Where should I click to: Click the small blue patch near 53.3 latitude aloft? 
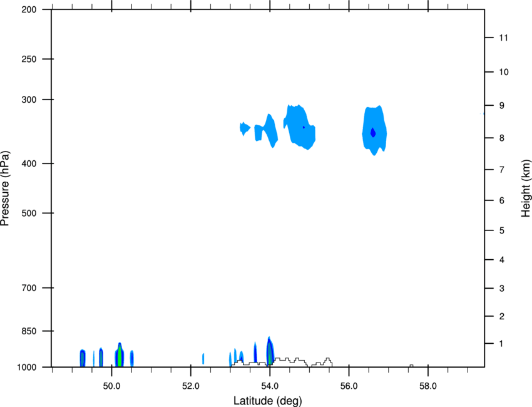(244, 128)
